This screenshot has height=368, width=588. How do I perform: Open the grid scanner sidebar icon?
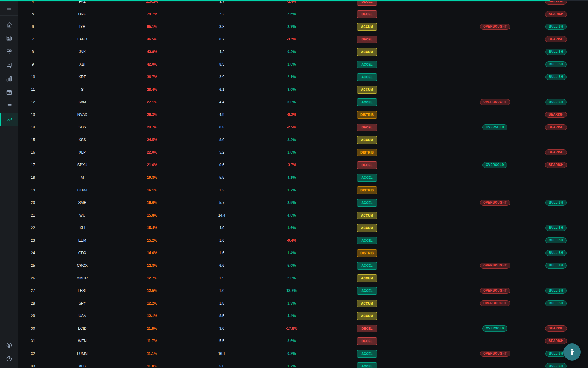click(x=9, y=52)
